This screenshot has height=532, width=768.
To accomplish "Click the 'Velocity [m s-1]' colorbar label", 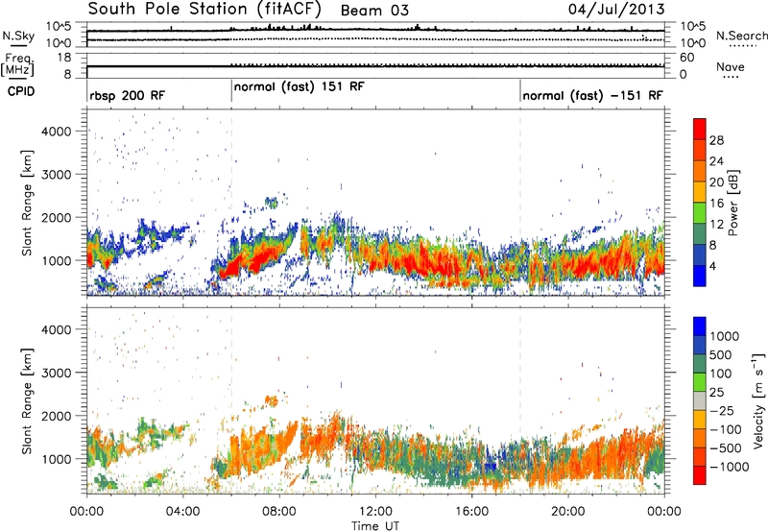I will pyautogui.click(x=758, y=400).
